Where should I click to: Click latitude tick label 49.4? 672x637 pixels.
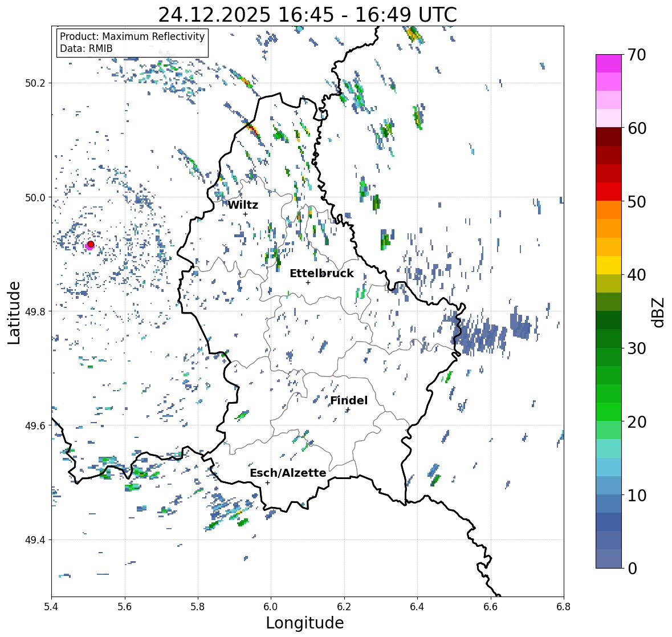click(x=35, y=539)
